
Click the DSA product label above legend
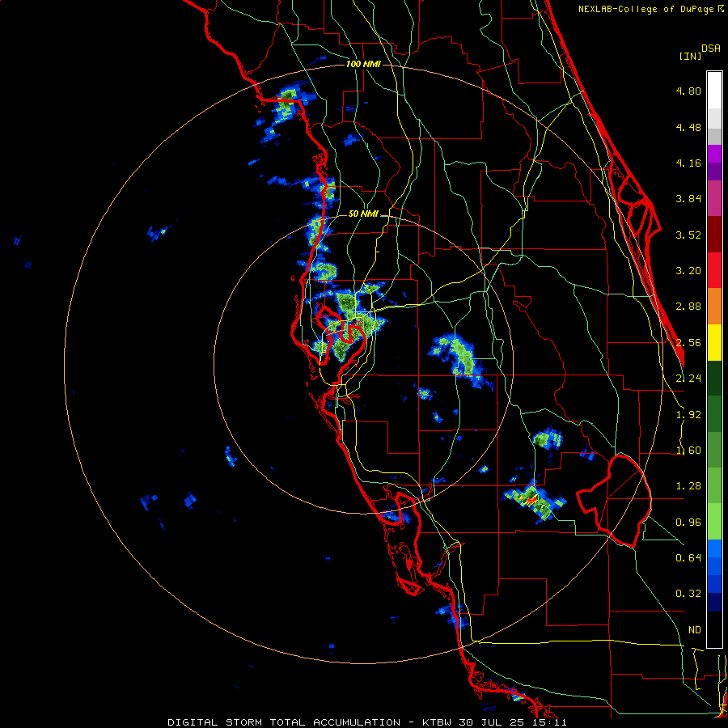click(711, 49)
